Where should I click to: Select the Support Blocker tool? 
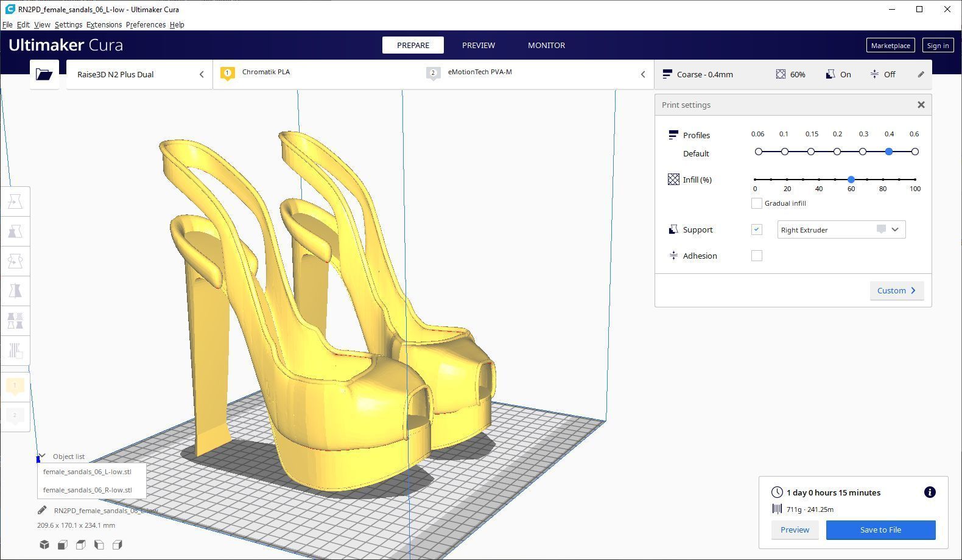[x=15, y=351]
